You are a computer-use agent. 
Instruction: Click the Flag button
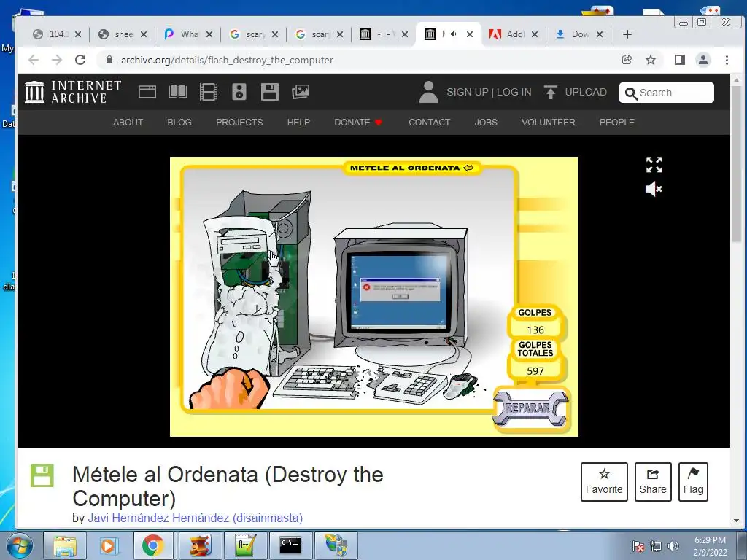click(x=693, y=482)
